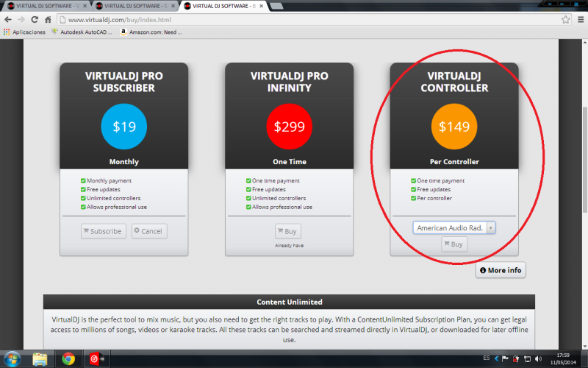Click the More info button
This screenshot has height=368, width=588.
click(501, 270)
